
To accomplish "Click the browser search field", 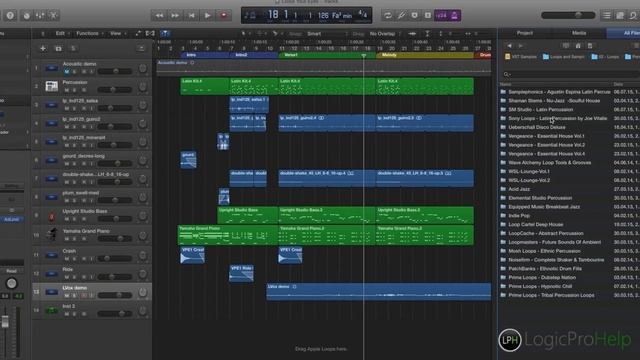I will pyautogui.click(x=569, y=74).
